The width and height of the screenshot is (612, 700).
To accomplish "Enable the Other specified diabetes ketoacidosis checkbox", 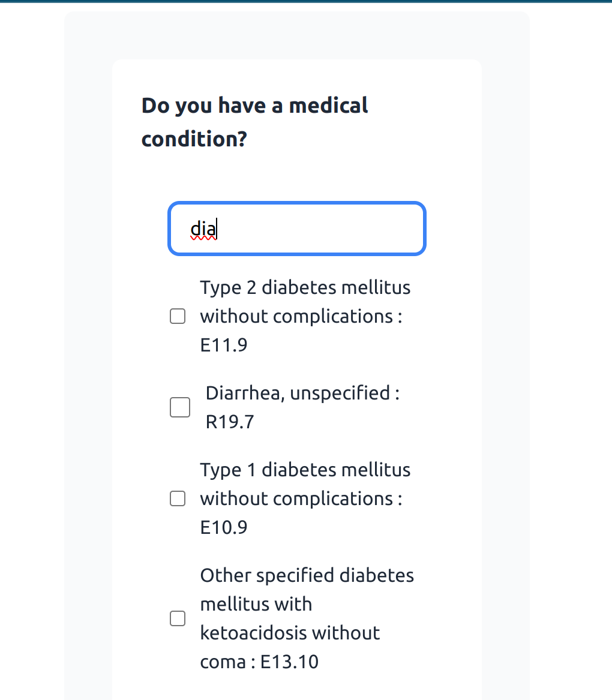I will click(x=178, y=618).
